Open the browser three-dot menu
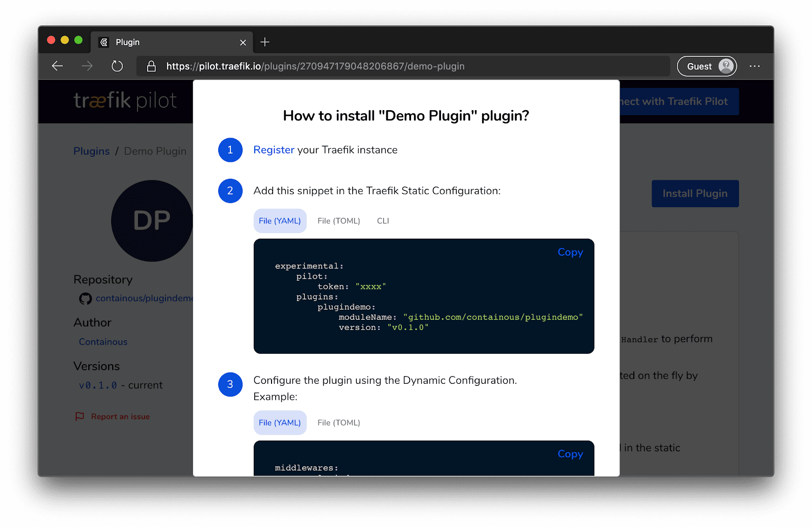This screenshot has height=527, width=812. point(755,66)
